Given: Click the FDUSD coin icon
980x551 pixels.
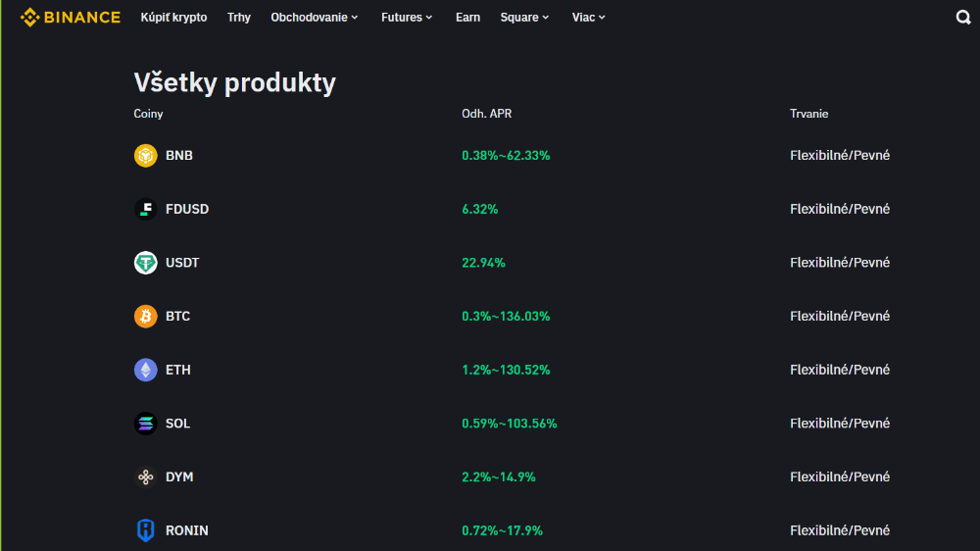Looking at the screenshot, I should [145, 209].
